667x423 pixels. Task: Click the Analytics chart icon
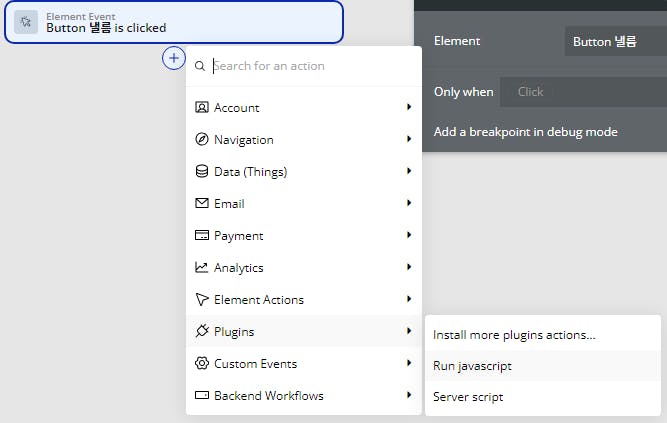202,267
